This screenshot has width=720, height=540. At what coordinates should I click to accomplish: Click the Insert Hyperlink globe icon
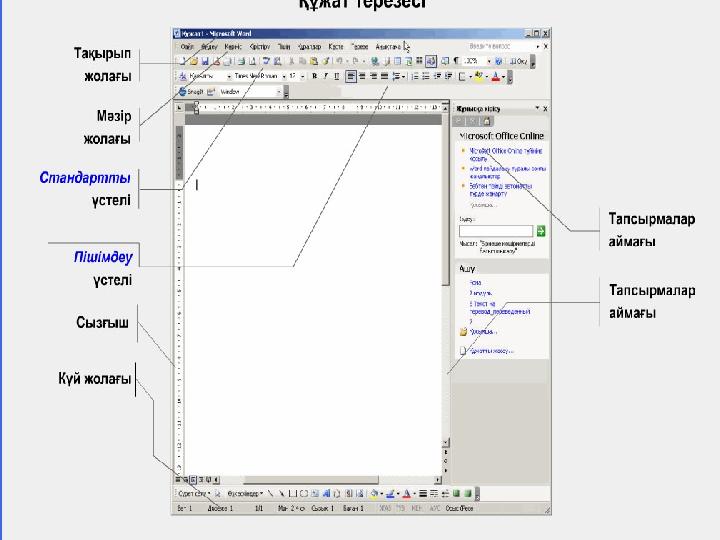375,61
